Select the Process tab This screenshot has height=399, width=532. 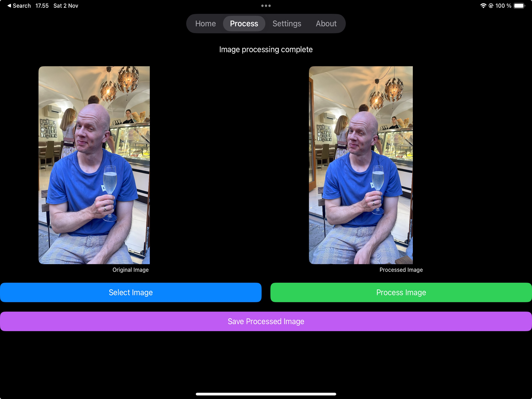point(244,24)
